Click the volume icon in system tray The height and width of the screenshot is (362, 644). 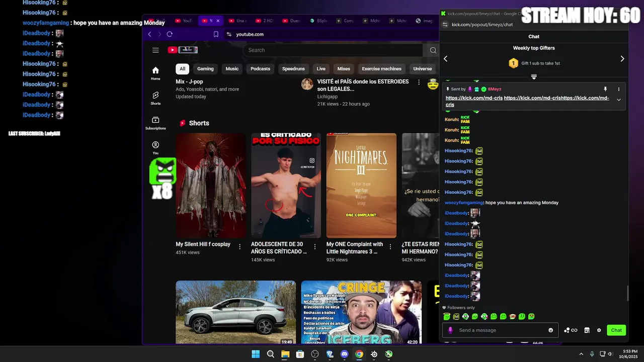(610, 354)
